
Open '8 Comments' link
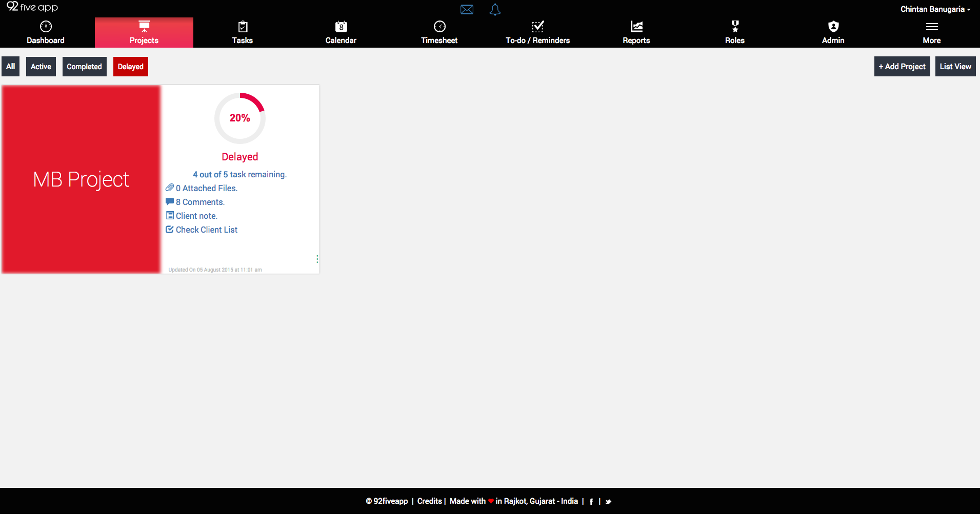point(201,202)
